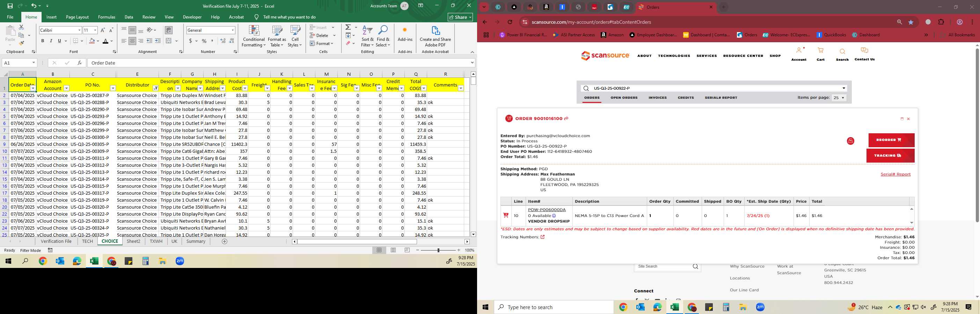
Task: Click the ScanSource Account icon
Action: (798, 51)
